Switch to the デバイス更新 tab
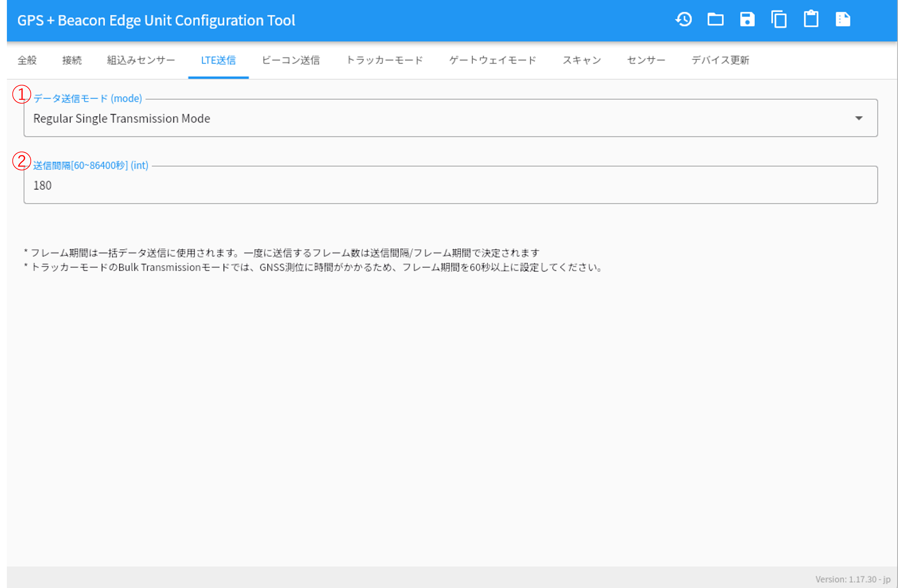 coord(720,60)
